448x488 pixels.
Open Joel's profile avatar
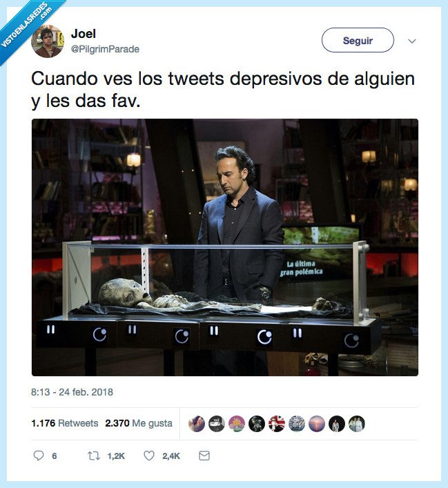coord(48,41)
